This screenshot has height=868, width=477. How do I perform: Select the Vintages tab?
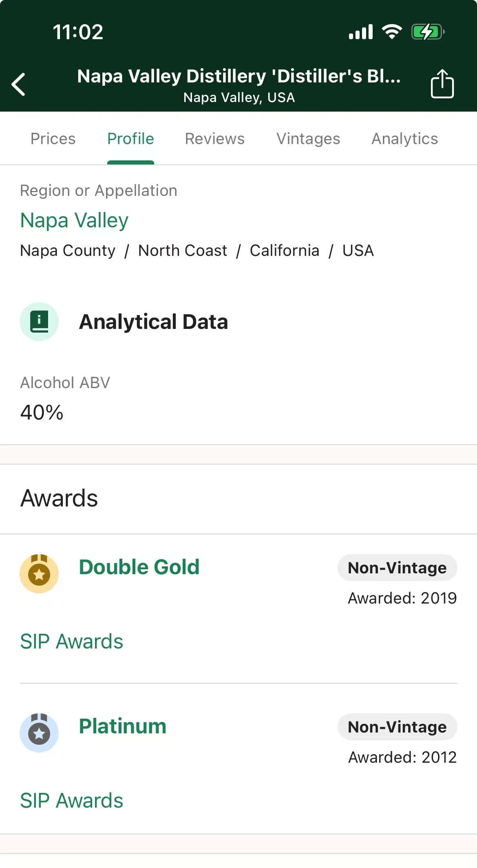308,139
